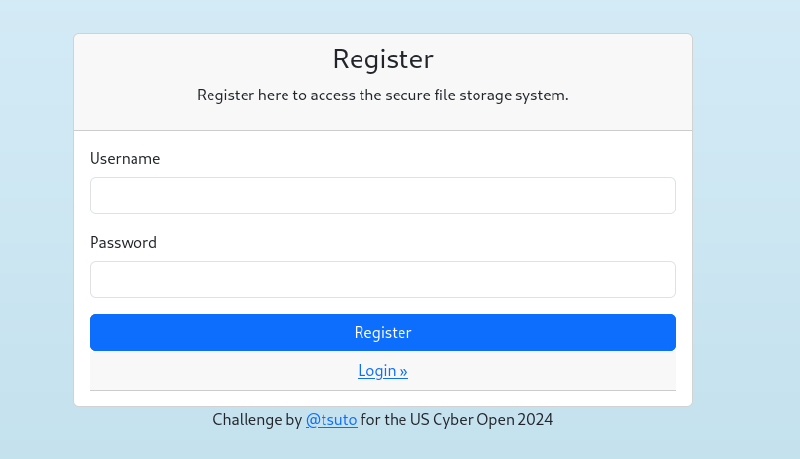Click the Register heading title
Screen dimensions: 800x459
point(382,59)
